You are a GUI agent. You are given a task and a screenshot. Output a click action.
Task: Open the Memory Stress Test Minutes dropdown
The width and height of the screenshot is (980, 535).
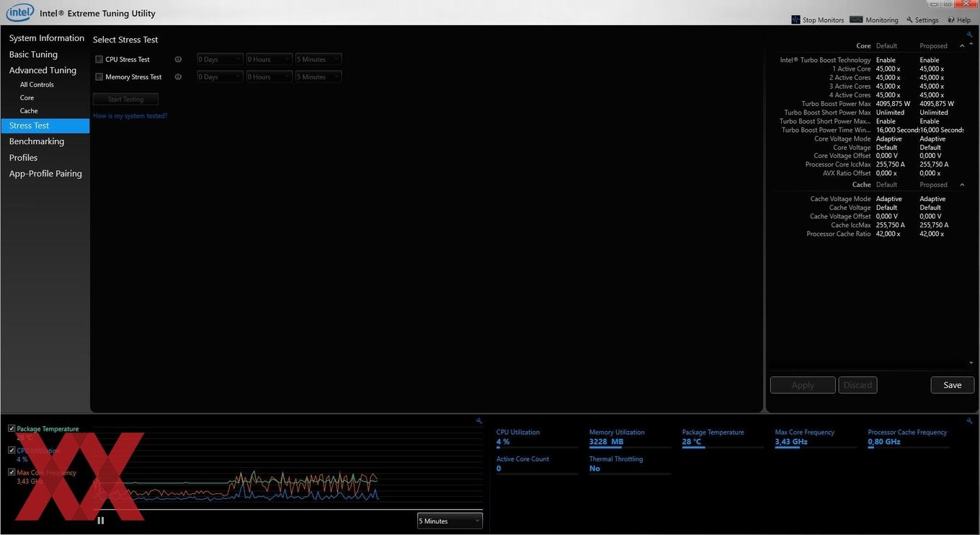318,76
